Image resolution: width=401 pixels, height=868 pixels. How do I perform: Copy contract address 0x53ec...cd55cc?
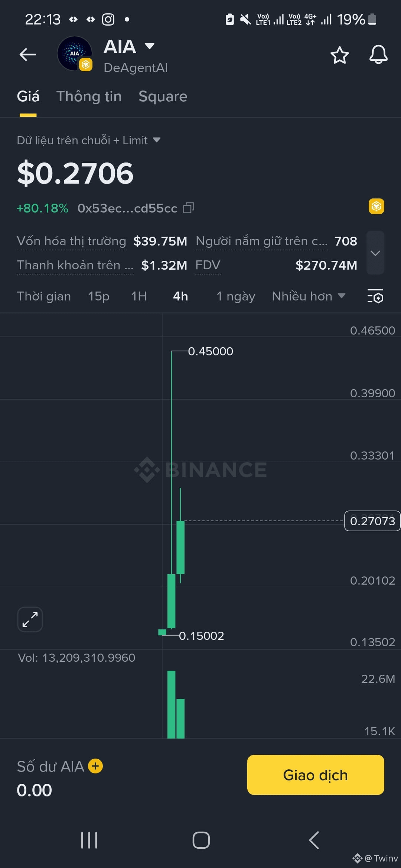pos(189,208)
